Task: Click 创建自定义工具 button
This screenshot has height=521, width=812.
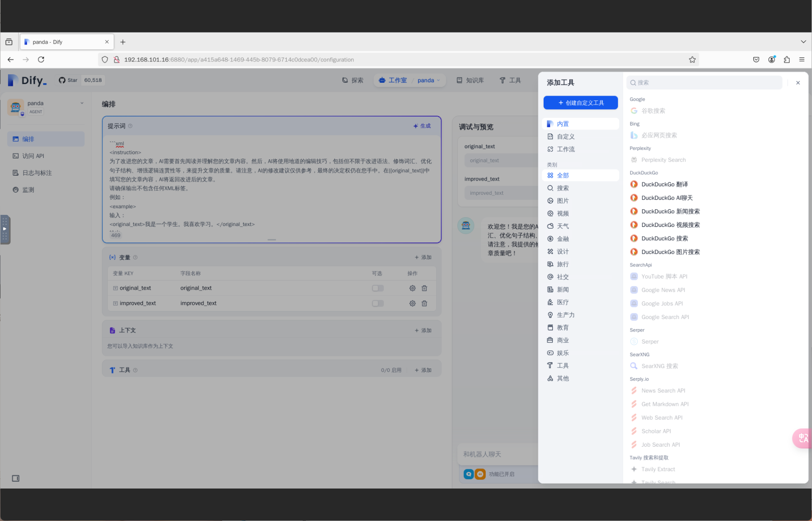Action: [581, 103]
